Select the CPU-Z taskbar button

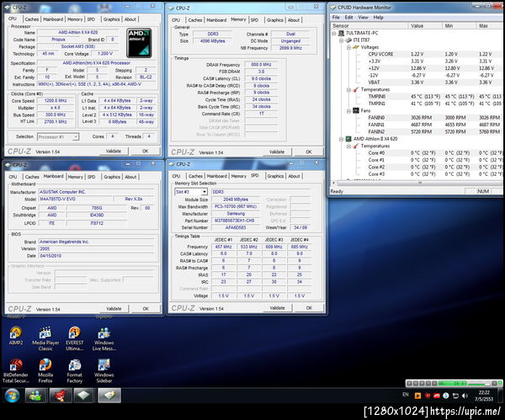(84, 396)
